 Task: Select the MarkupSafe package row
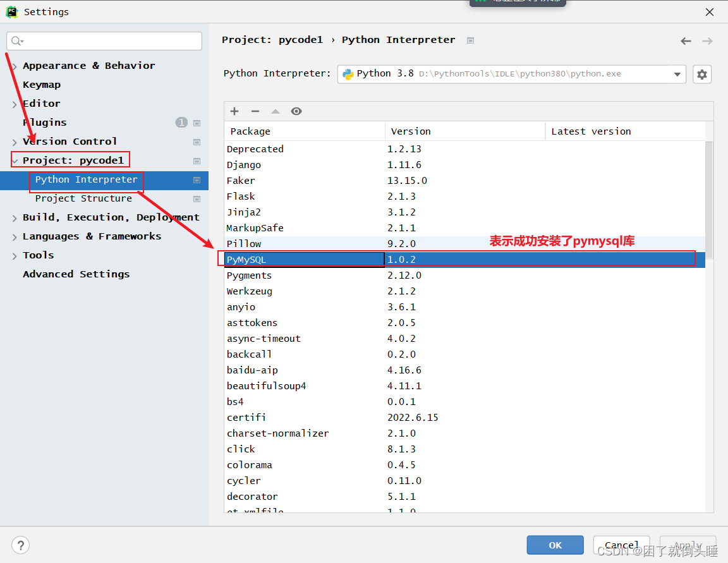pyautogui.click(x=464, y=228)
